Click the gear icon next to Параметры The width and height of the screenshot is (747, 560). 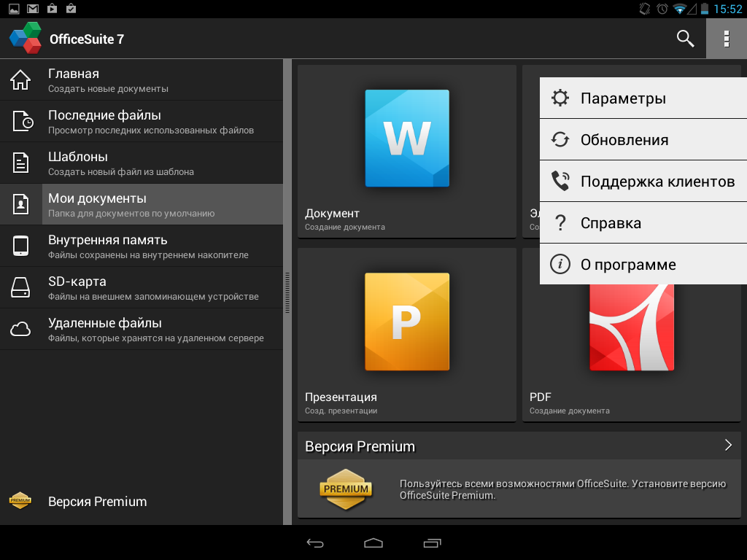click(560, 98)
